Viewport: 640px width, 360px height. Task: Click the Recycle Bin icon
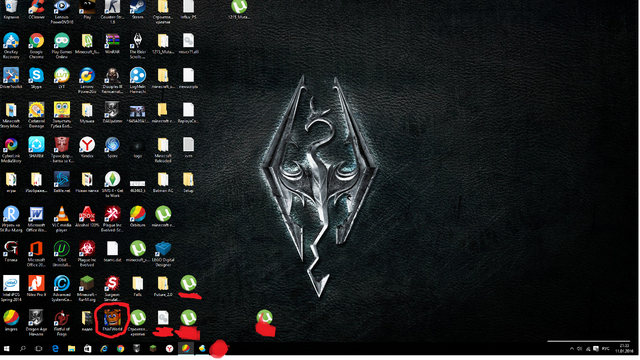tap(11, 7)
